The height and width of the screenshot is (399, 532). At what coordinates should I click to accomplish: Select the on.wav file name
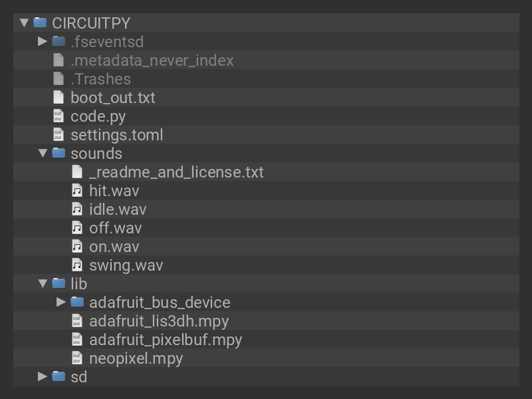(114, 246)
